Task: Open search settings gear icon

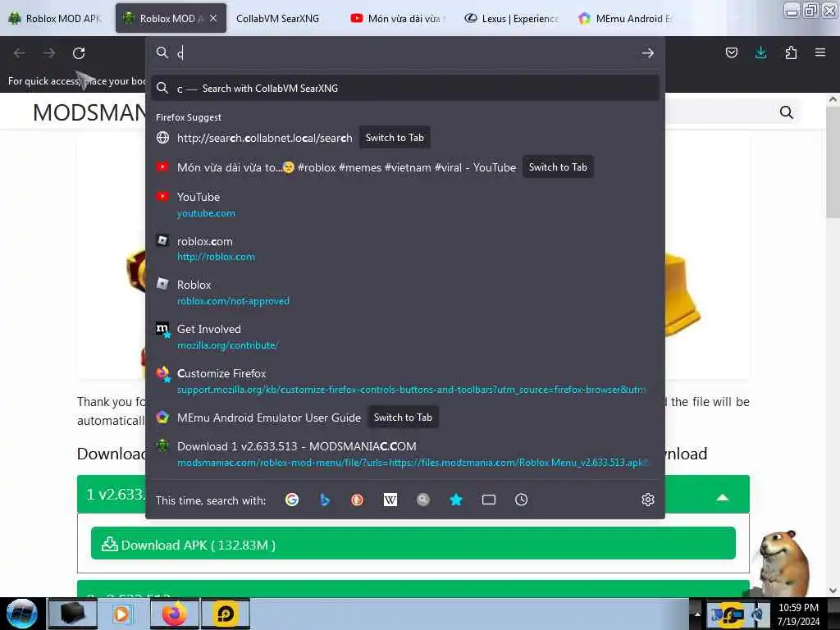Action: [x=648, y=500]
